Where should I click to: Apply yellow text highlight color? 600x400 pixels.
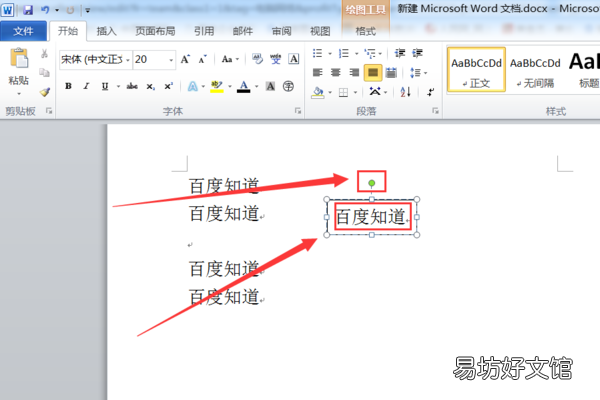tap(217, 87)
